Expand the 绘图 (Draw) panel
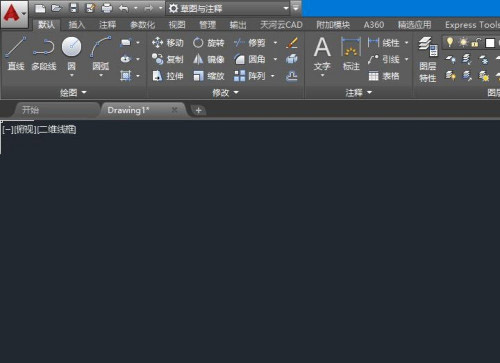Image resolution: width=500 pixels, height=363 pixels. [73, 92]
